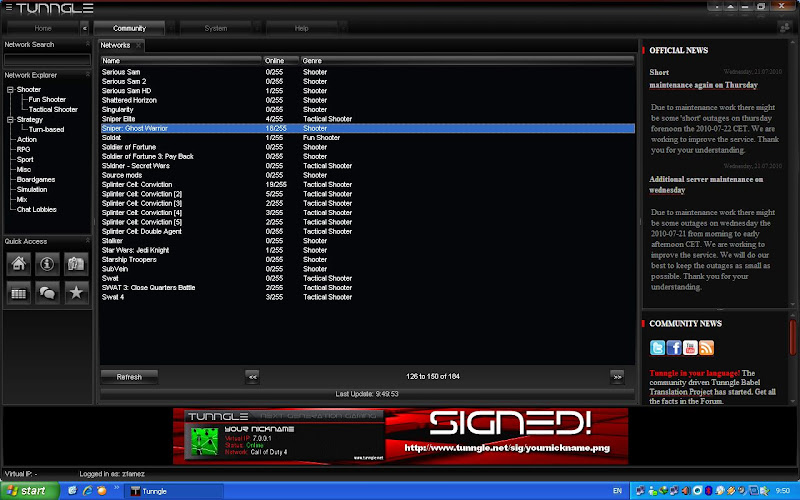Open the YouTube icon in Community News
800x500 pixels.
pos(690,347)
